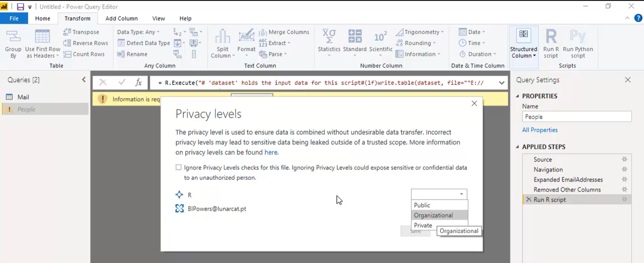Click the blue help question mark icon
The height and width of the screenshot is (263, 644).
(x=638, y=18)
